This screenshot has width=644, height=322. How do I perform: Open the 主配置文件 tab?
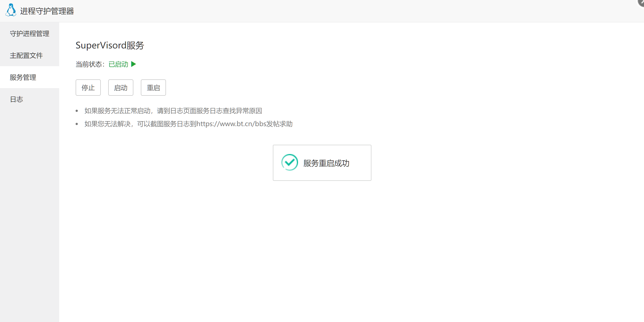coord(30,55)
